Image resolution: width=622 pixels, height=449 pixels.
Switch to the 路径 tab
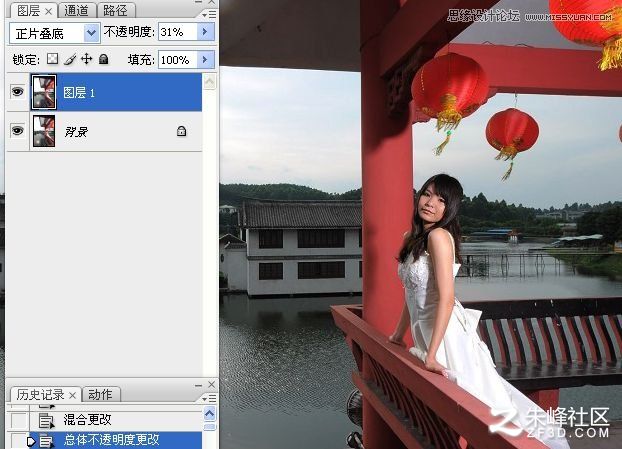tap(115, 11)
